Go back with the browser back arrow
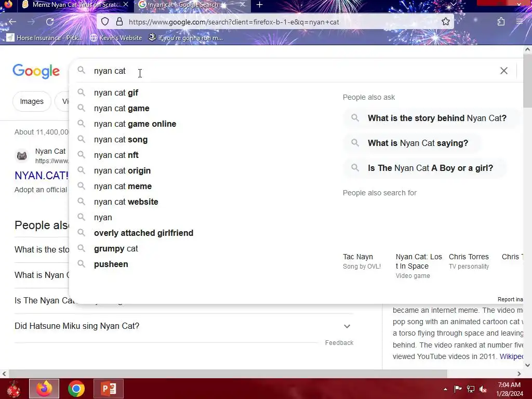532x399 pixels. tap(12, 22)
